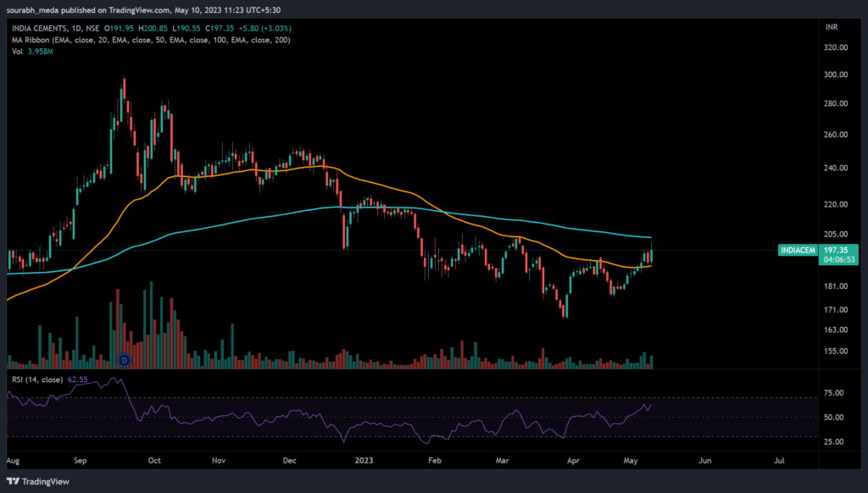The width and height of the screenshot is (868, 493).
Task: Click the 260.00 price axis label
Action: (835, 135)
